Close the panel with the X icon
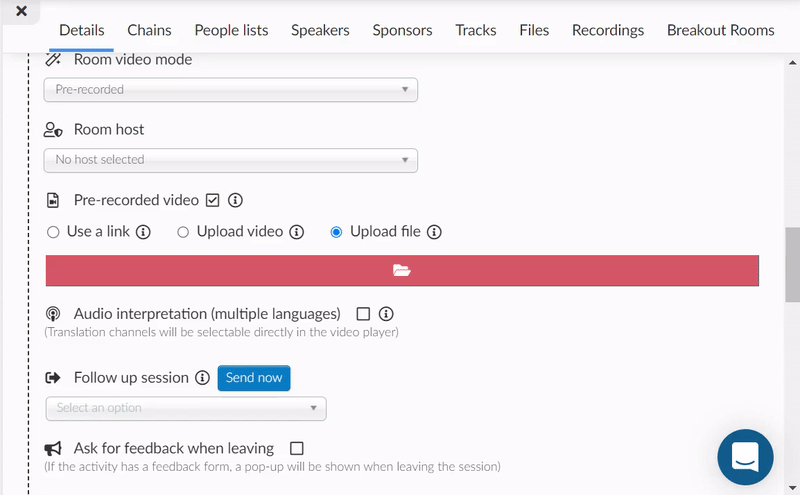 [21, 11]
